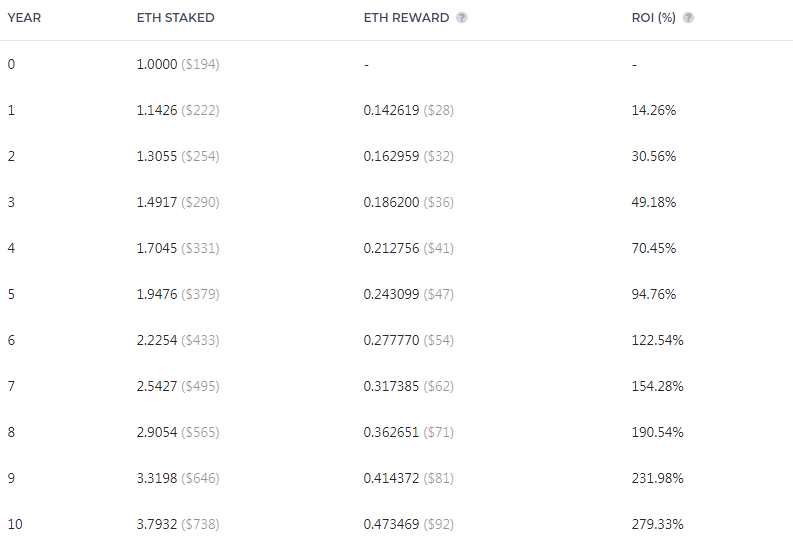This screenshot has height=541, width=793.
Task: Click the 2.2254 ETH staked value
Action: point(157,340)
